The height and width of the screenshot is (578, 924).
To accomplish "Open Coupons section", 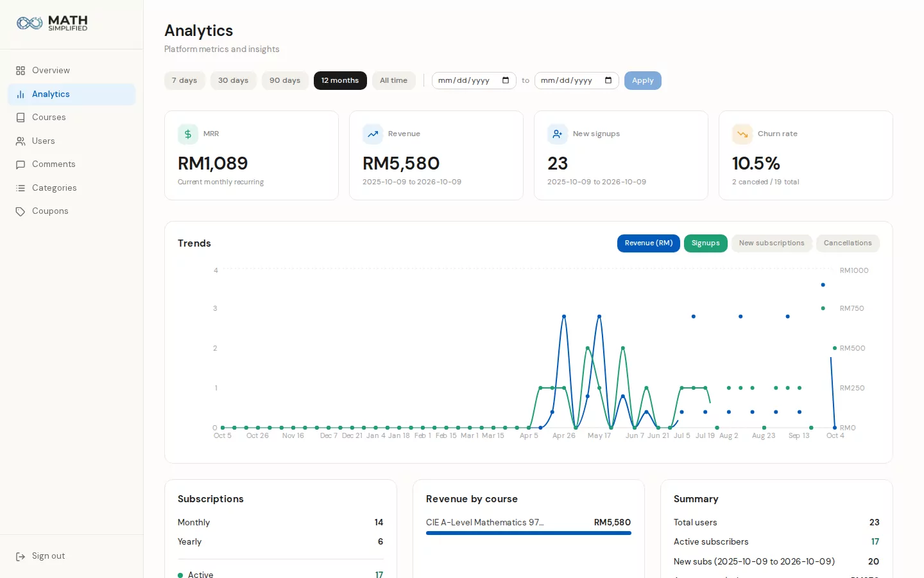I will pyautogui.click(x=72, y=211).
